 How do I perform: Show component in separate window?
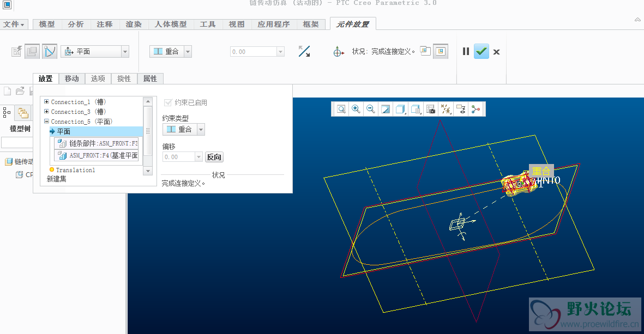pyautogui.click(x=425, y=51)
